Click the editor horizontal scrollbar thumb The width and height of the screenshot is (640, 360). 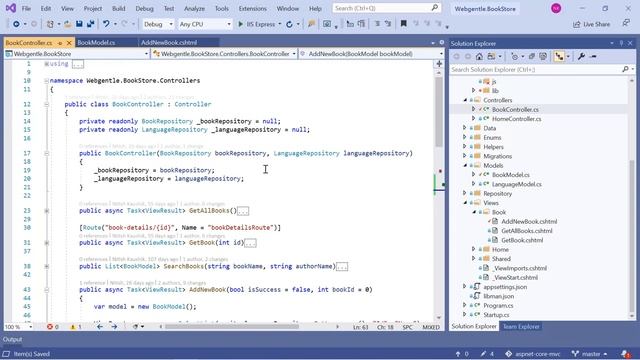[232, 327]
